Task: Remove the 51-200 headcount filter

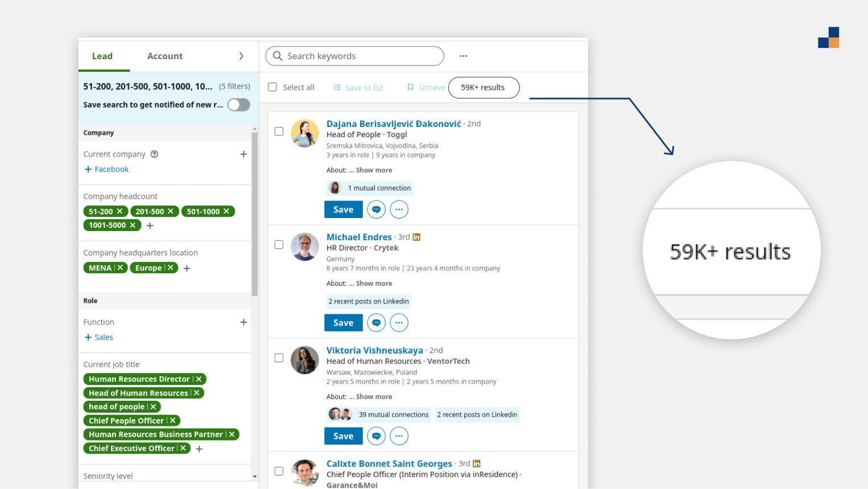Action: [x=119, y=211]
